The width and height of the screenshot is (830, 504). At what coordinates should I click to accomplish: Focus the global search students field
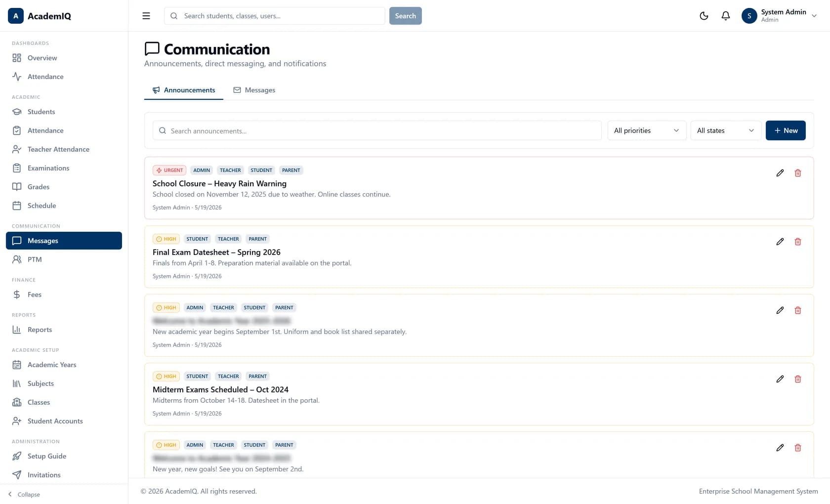275,16
